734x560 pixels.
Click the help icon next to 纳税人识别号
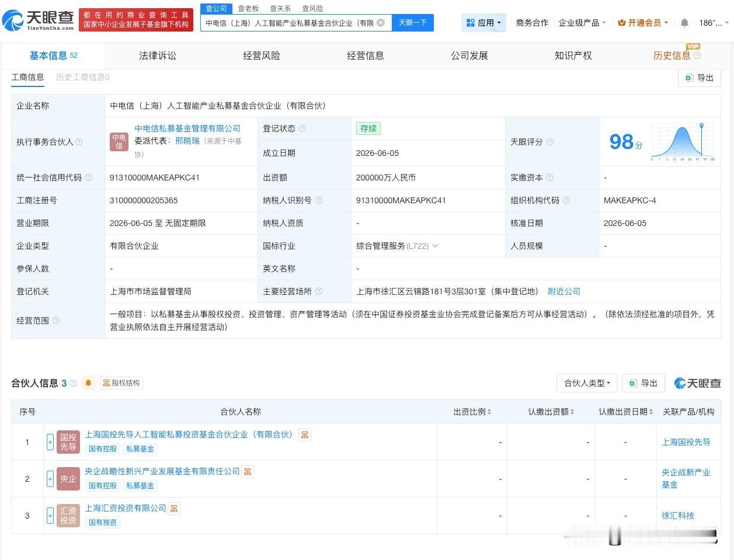[x=319, y=200]
